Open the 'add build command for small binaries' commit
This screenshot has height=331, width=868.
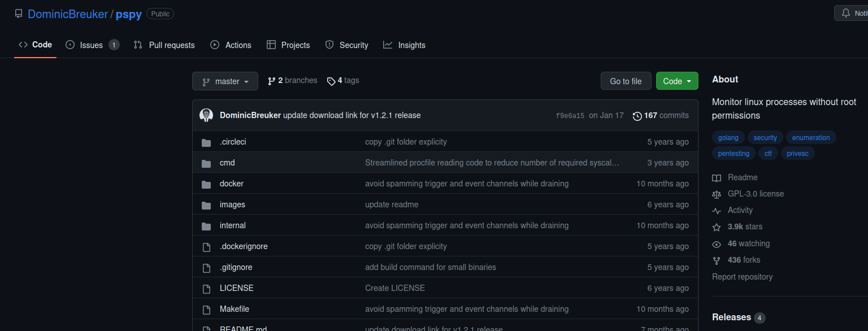point(431,267)
